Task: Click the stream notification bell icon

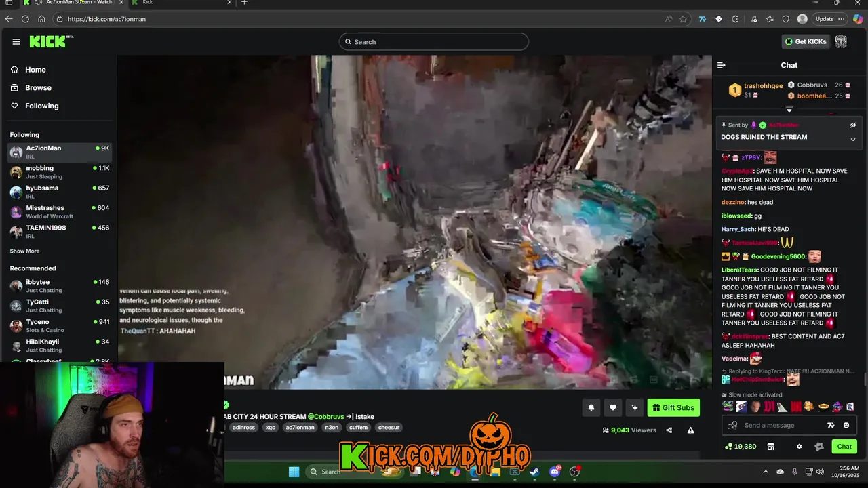Action: [x=591, y=407]
